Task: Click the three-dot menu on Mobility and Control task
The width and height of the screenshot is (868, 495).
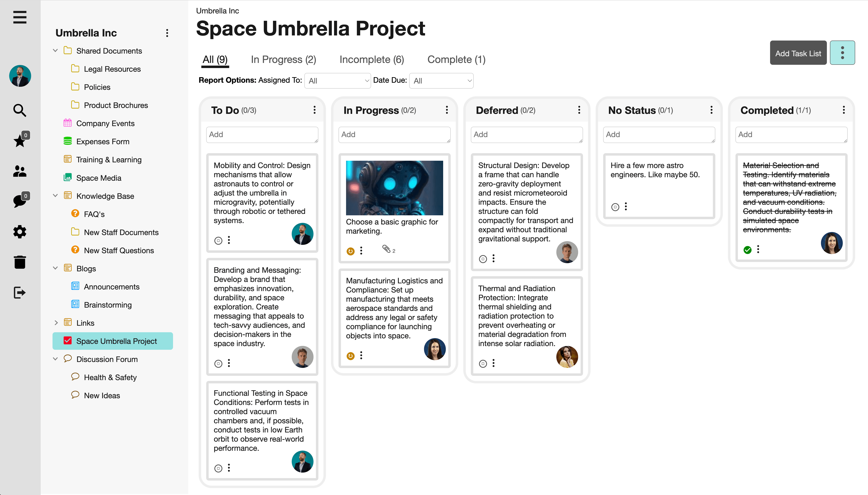Action: pyautogui.click(x=229, y=240)
